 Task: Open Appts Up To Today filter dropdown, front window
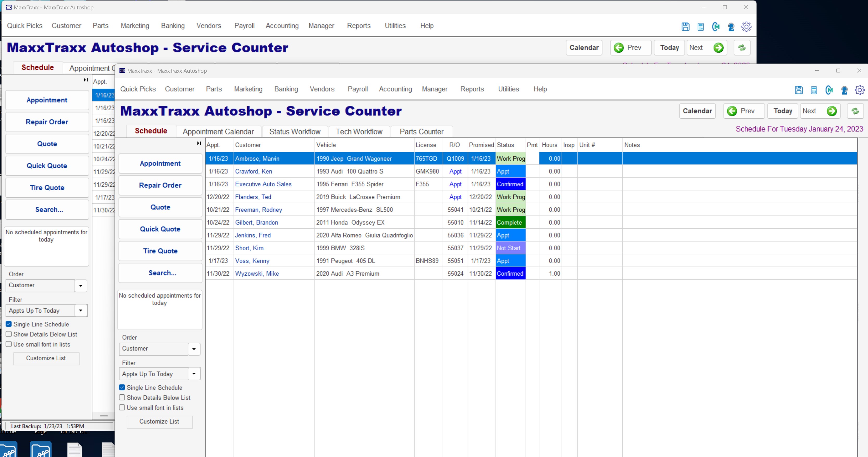(x=194, y=374)
